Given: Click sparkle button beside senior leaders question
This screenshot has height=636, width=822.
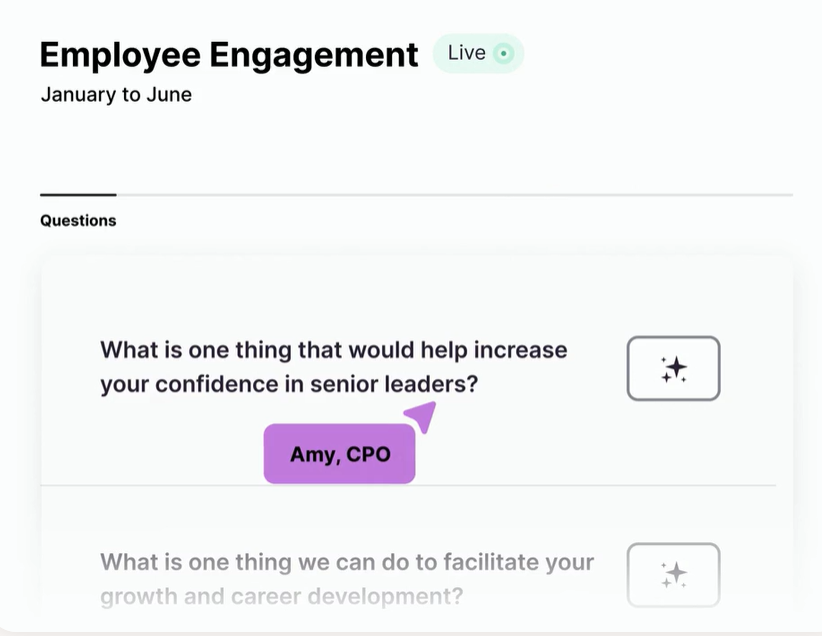Looking at the screenshot, I should click(673, 369).
